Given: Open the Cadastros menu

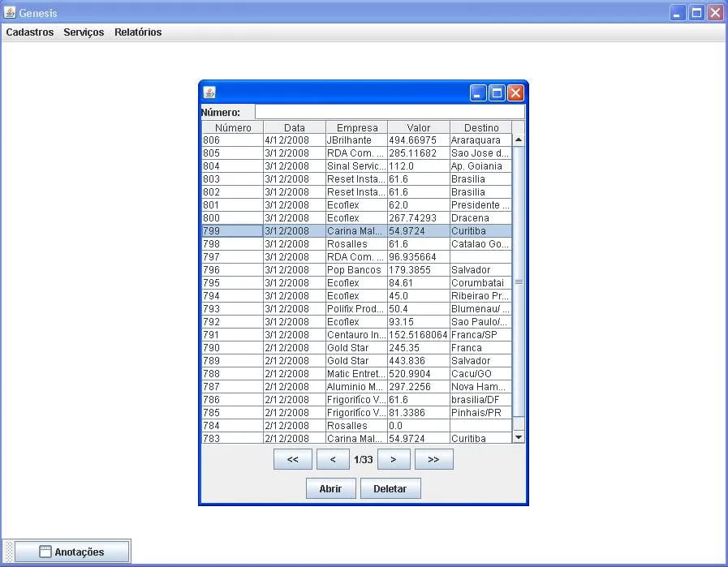Looking at the screenshot, I should coord(30,32).
